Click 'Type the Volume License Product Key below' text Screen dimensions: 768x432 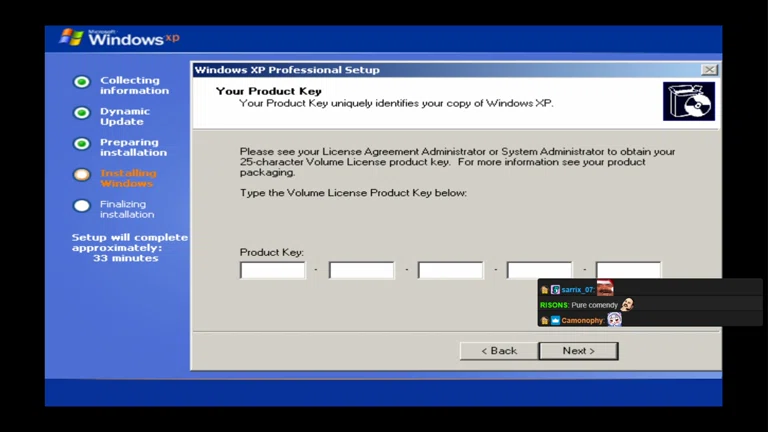pos(353,193)
